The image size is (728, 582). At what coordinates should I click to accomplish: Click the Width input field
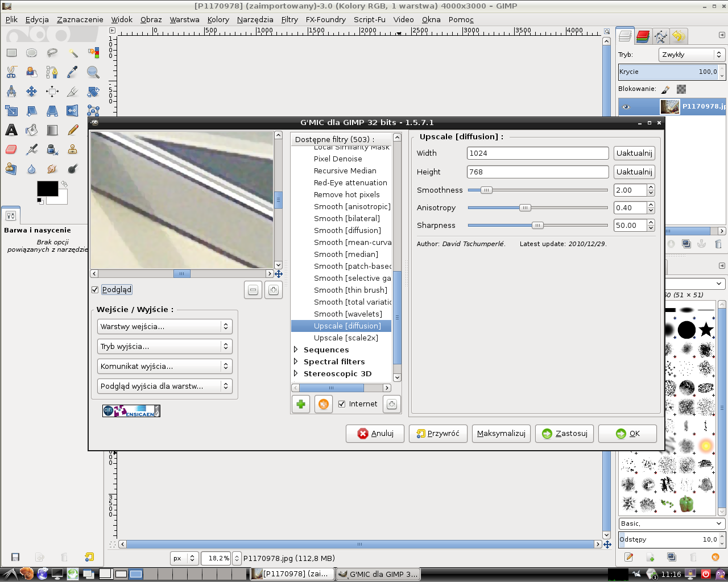tap(537, 153)
